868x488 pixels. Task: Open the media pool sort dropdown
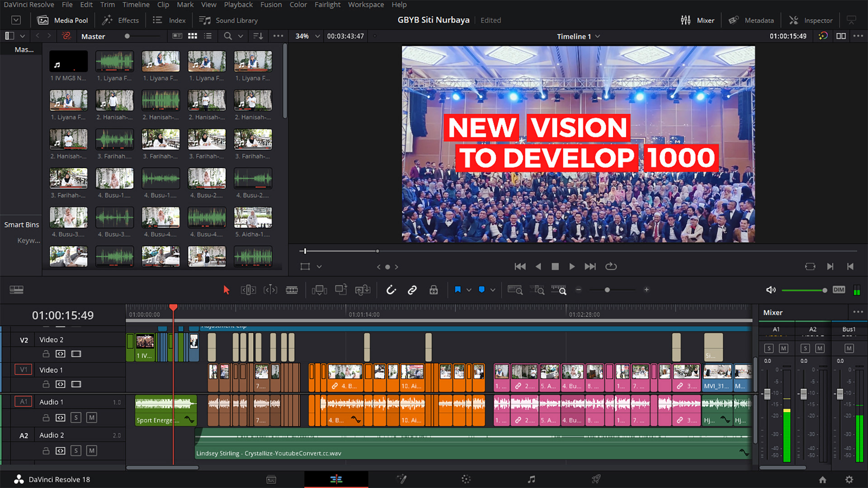pos(258,36)
